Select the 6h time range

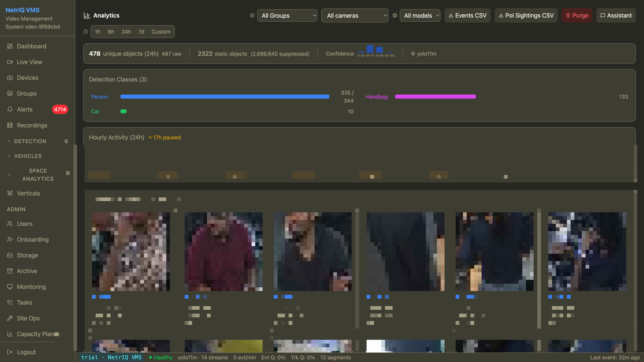pyautogui.click(x=111, y=32)
